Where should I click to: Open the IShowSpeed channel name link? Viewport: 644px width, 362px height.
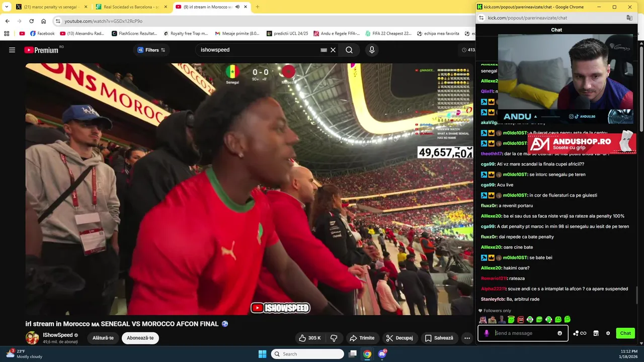point(58,335)
